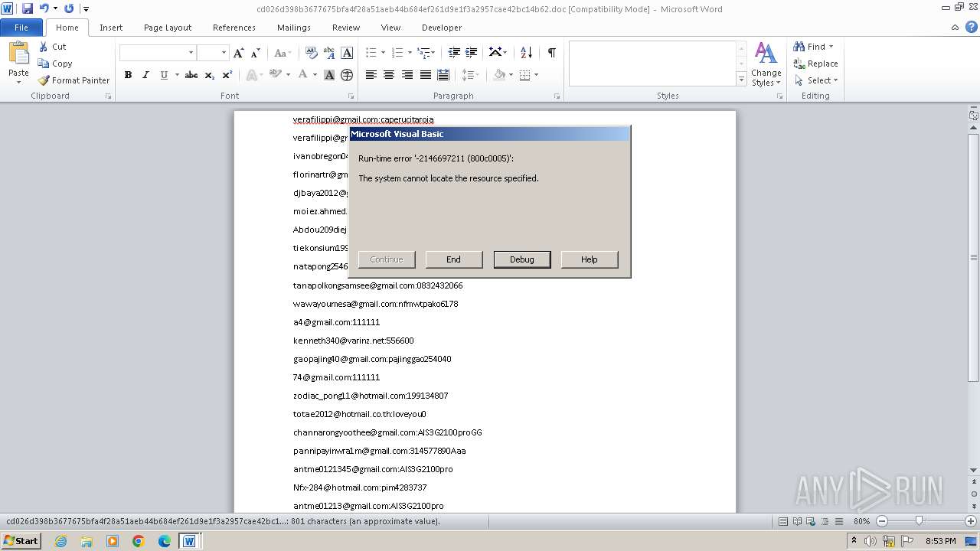
Task: Click the zoom percentage 80% label
Action: point(861,521)
